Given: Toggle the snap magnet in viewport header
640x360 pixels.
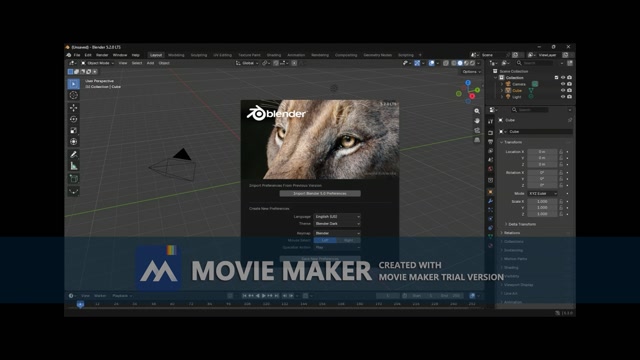Looking at the screenshot, I should coord(276,63).
